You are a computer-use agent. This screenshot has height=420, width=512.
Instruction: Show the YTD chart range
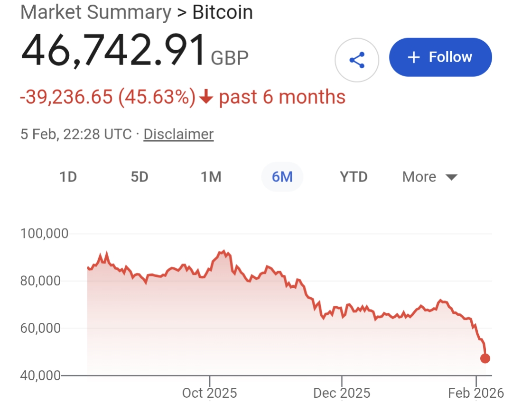click(354, 177)
